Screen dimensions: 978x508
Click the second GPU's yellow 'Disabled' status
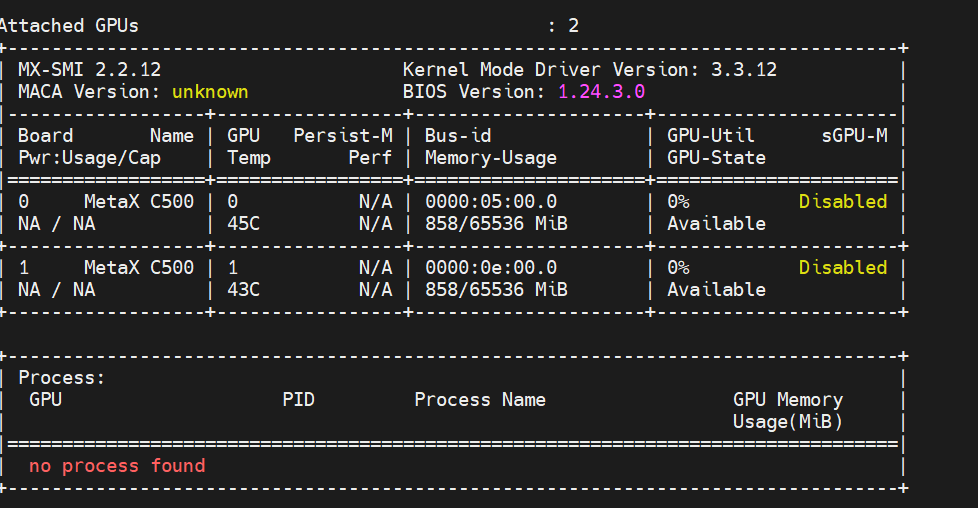click(x=843, y=268)
